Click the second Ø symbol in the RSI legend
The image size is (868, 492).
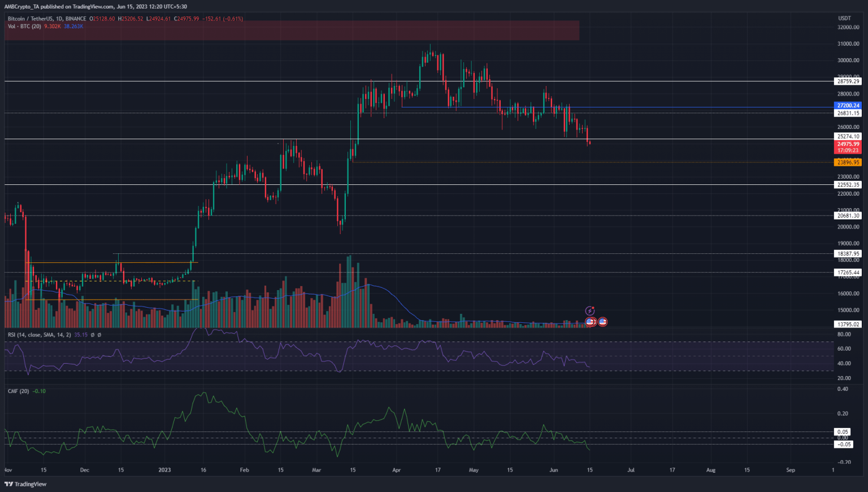tap(99, 334)
